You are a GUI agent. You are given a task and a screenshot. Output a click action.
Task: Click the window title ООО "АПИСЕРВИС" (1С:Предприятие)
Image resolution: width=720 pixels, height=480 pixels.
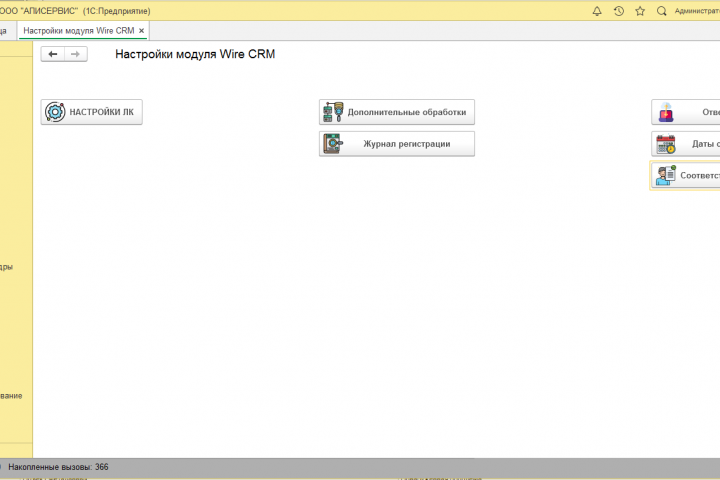click(75, 11)
